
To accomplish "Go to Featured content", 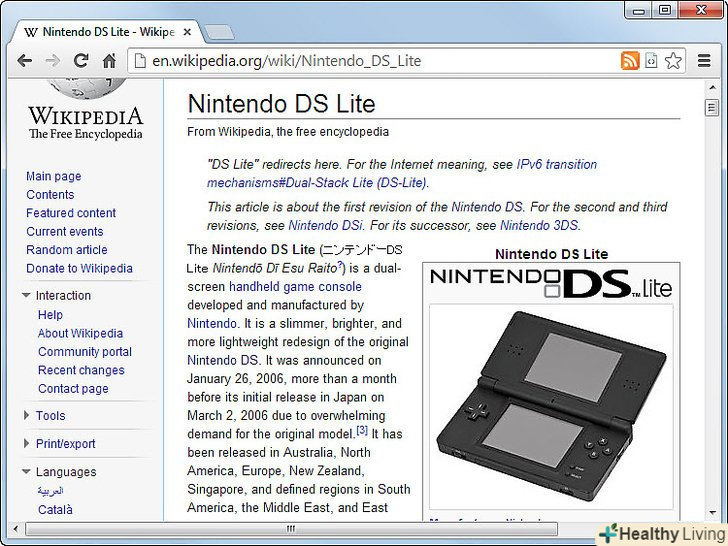I will (x=71, y=213).
